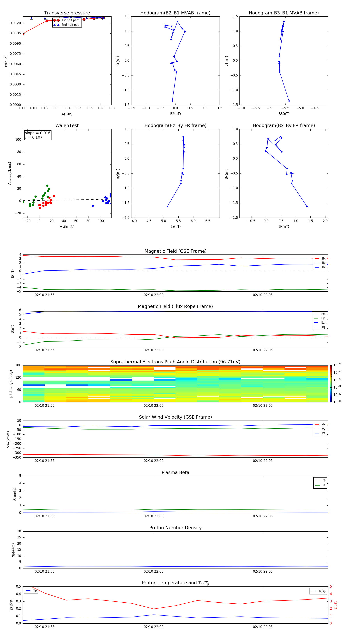Click "02/10 22:00" tick under Proton Temperature plot
The image size is (351, 644).
[x=153, y=627]
